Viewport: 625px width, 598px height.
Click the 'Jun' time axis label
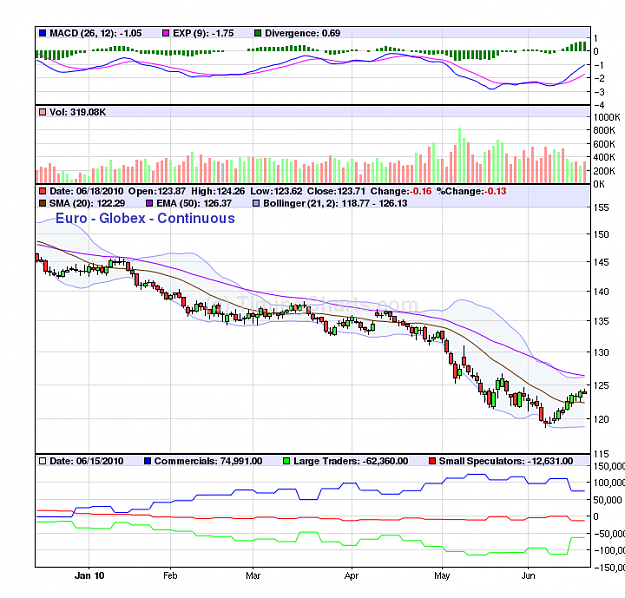[529, 576]
